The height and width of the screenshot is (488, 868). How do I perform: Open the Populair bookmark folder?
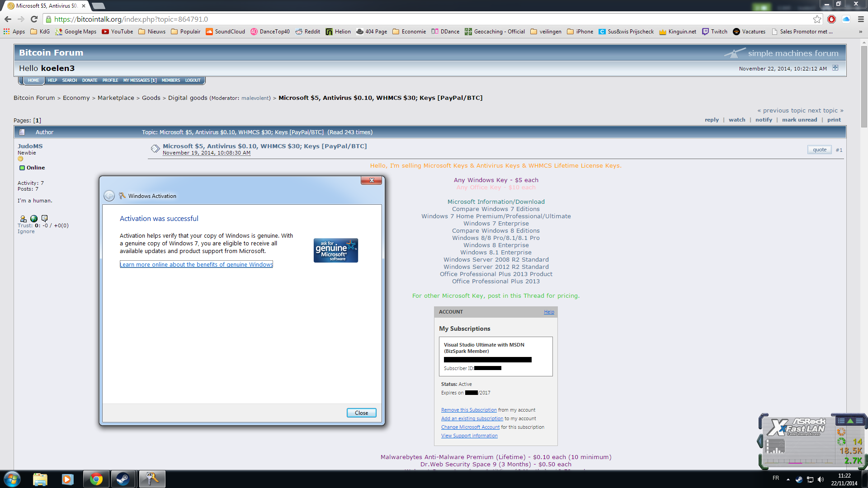[x=185, y=32]
